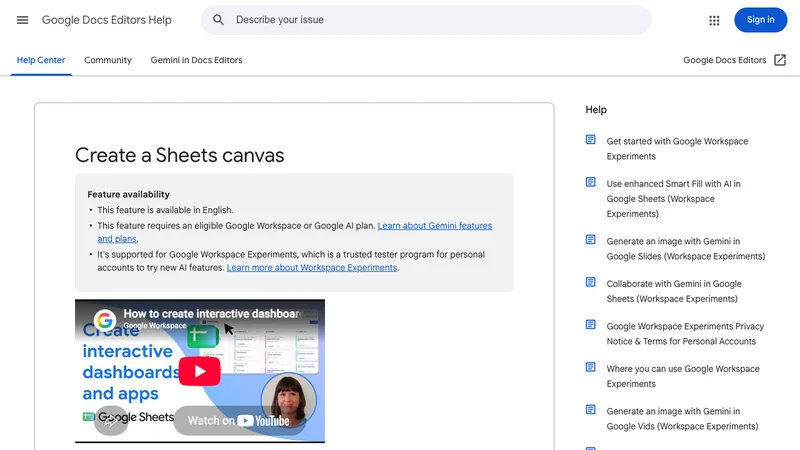Click the video title How to create interactive dashboards
The width and height of the screenshot is (800, 450).
[212, 314]
